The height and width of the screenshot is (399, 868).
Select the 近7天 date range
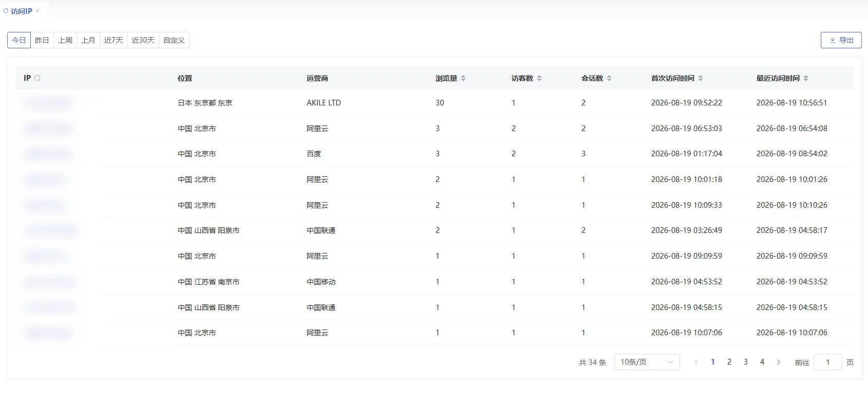[x=114, y=40]
